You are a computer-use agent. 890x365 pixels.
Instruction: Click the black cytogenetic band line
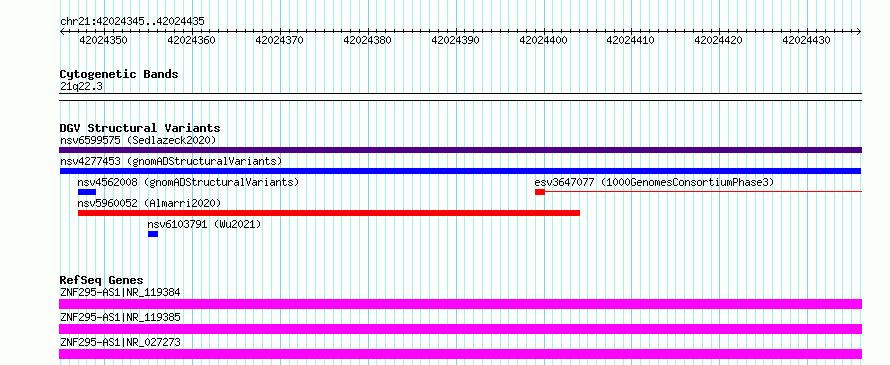click(460, 97)
